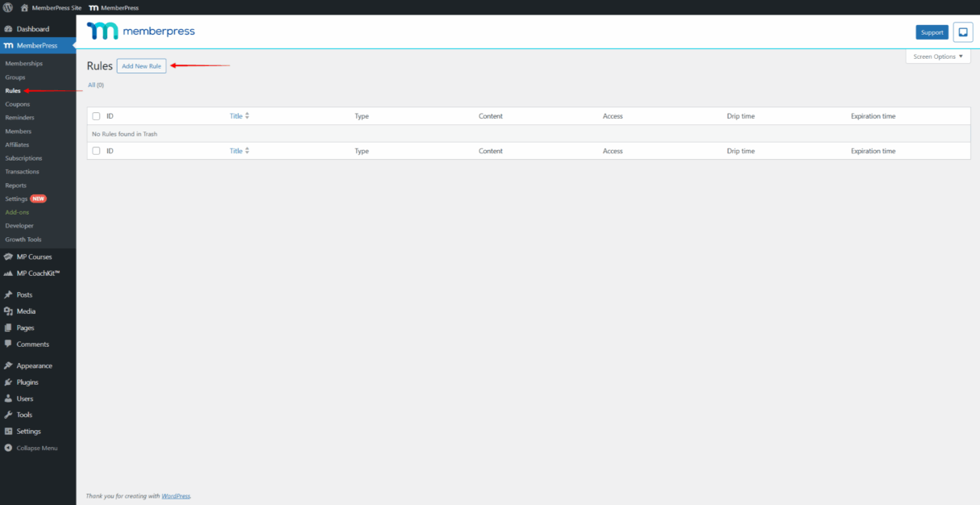Click the sort arrows beside footer Title
The image size is (980, 505).
point(247,151)
